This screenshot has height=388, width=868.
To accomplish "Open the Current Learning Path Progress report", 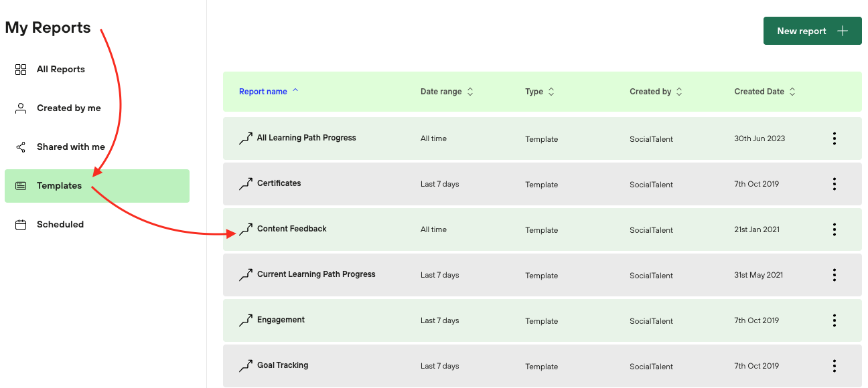I will tap(316, 274).
